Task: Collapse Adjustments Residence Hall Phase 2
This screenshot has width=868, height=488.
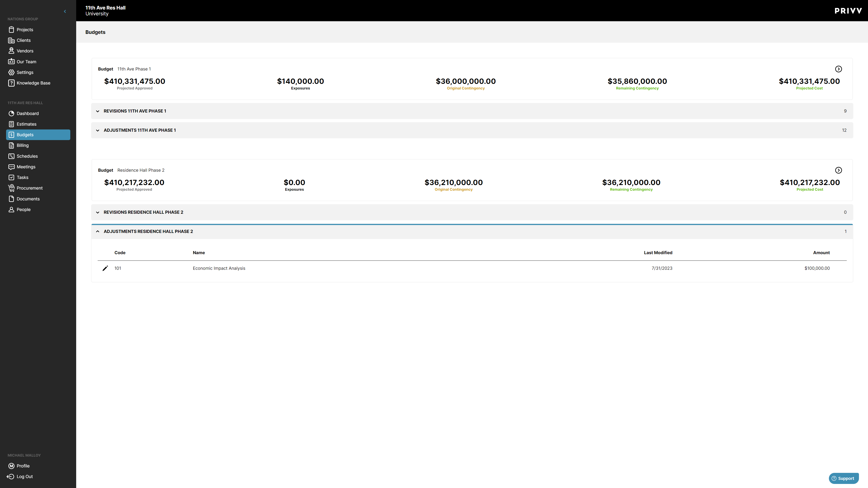Action: pyautogui.click(x=472, y=232)
